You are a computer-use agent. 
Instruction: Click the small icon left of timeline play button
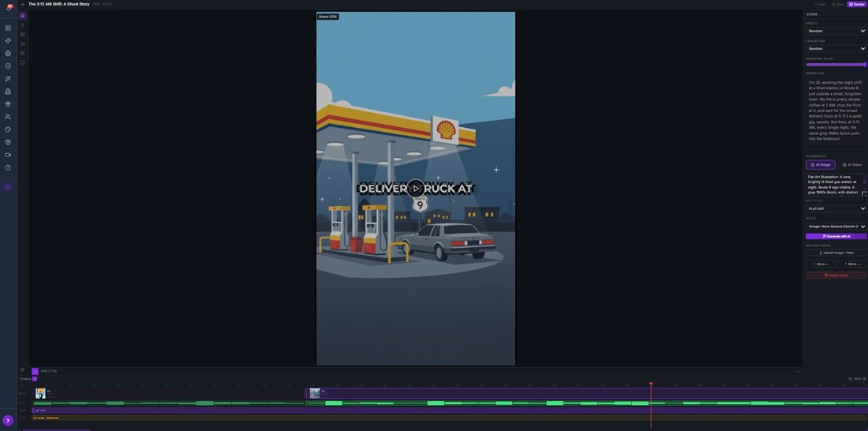(22, 369)
